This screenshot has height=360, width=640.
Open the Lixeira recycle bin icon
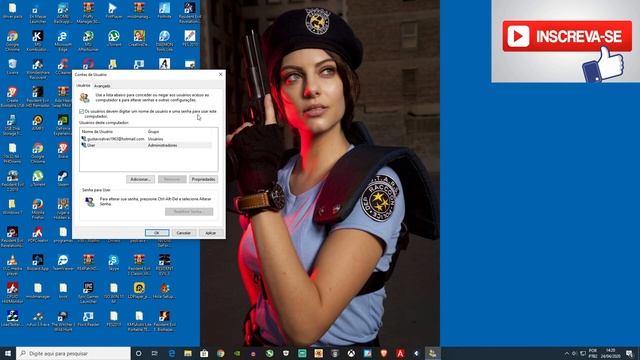coord(12,67)
